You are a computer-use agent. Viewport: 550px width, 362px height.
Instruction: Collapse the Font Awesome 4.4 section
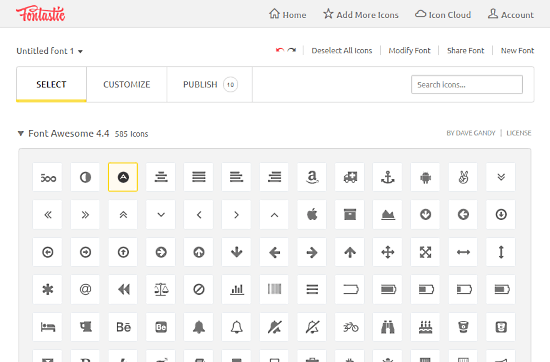tap(21, 134)
